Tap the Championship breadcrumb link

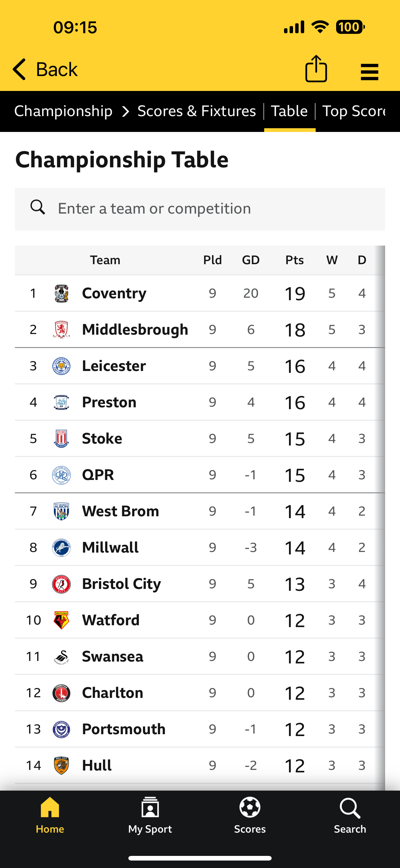[63, 111]
